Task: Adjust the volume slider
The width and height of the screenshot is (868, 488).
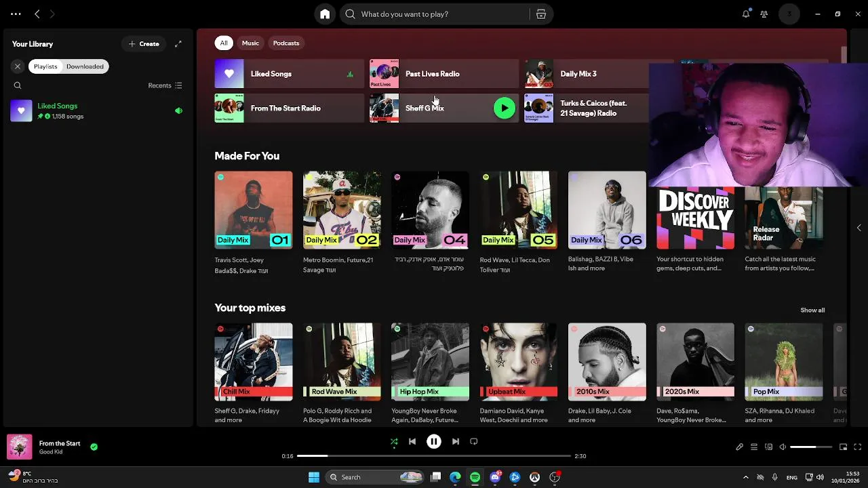Action: [812, 447]
